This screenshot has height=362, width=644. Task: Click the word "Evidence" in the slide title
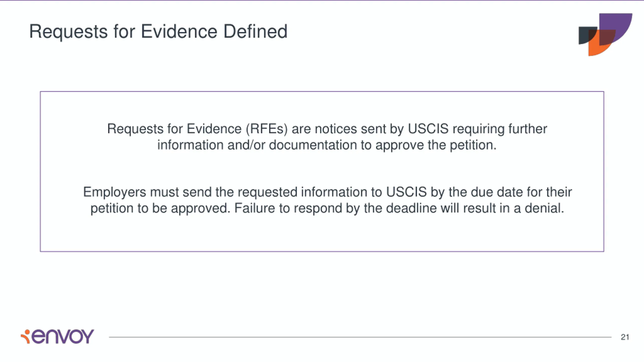179,31
